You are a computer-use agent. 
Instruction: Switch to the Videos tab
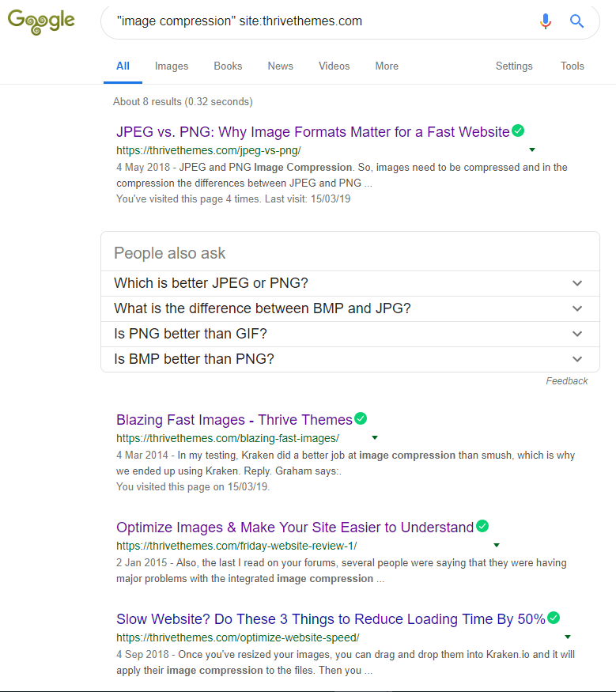334,66
